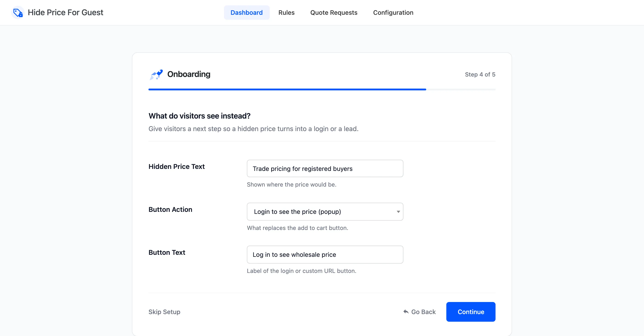Select Skip Setup link
This screenshot has width=644, height=336.
[x=164, y=312]
